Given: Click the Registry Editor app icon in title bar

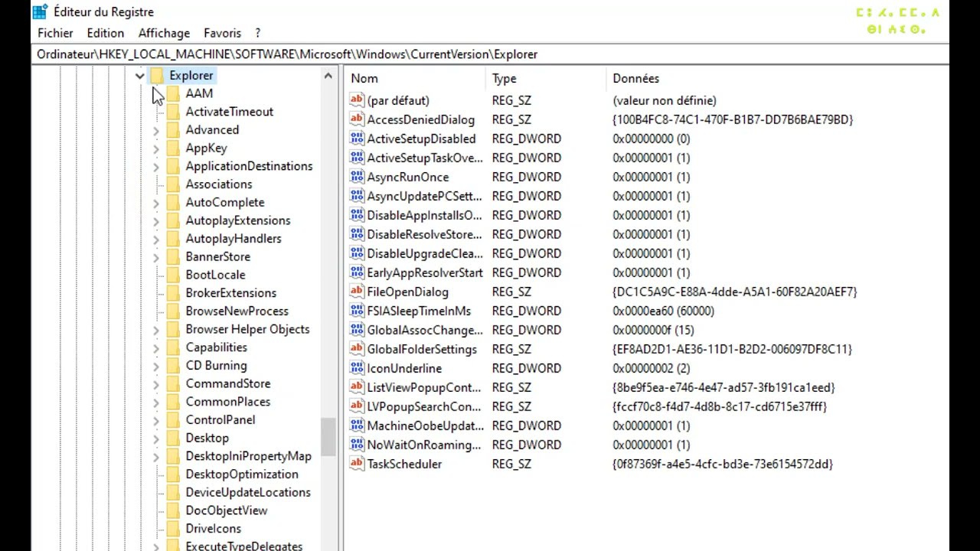Looking at the screenshot, I should (x=40, y=12).
